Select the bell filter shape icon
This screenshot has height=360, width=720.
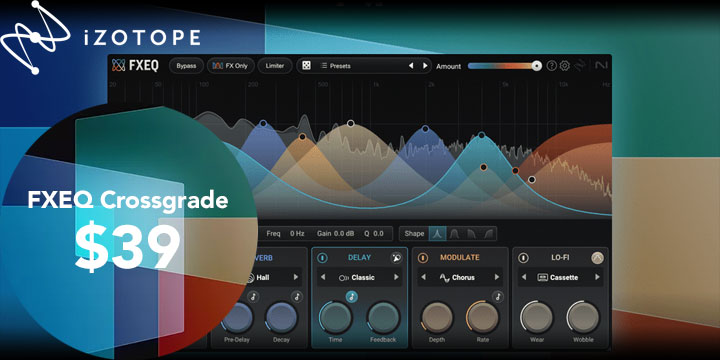pyautogui.click(x=455, y=233)
